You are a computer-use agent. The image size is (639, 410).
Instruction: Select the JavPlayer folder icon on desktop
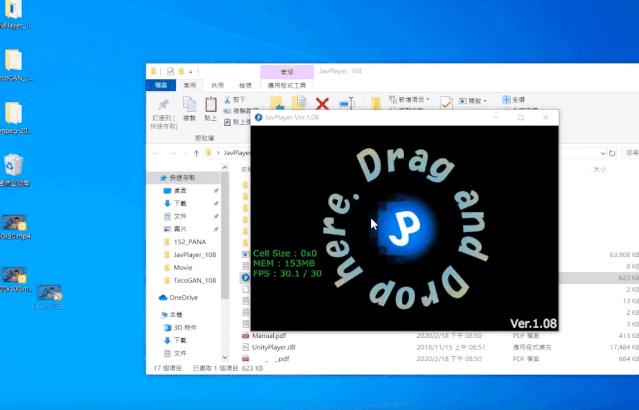[13, 9]
